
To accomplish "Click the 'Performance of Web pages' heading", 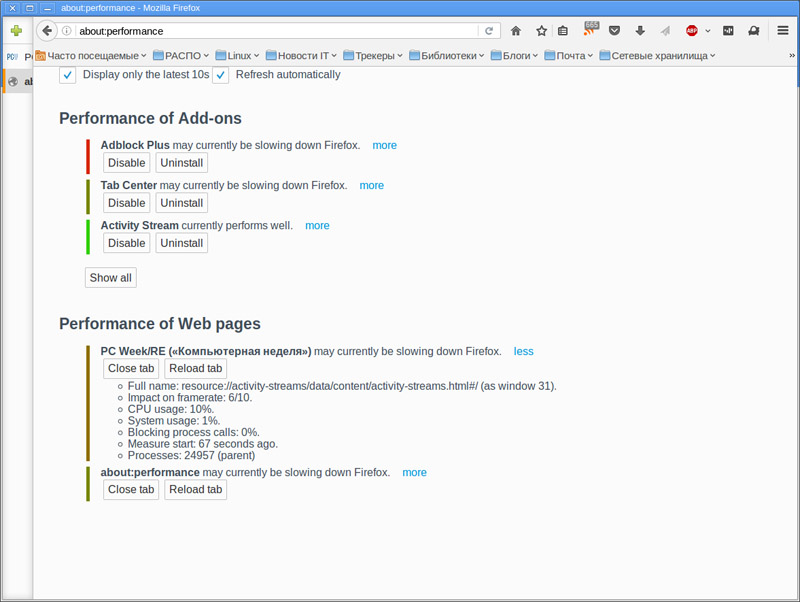I will click(160, 324).
